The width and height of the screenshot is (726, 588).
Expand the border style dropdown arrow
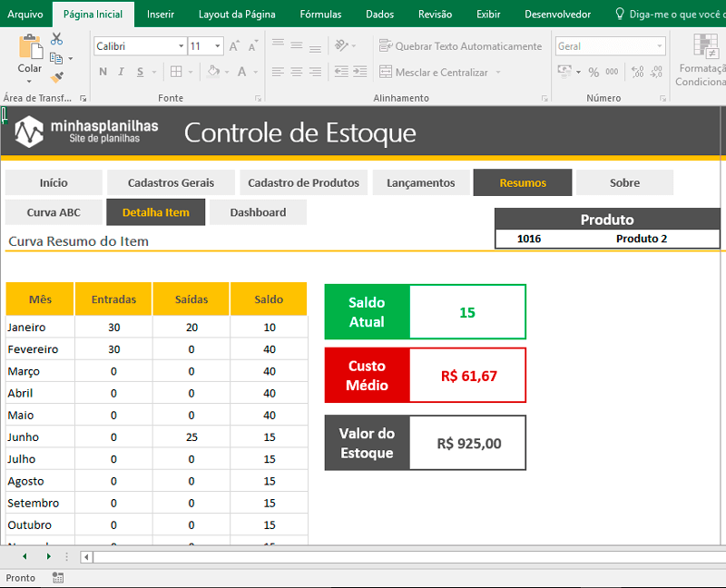(x=190, y=71)
